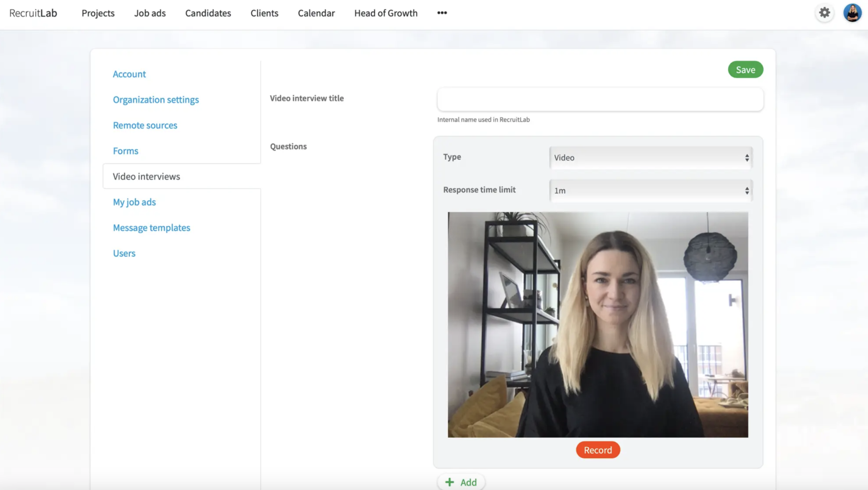The image size is (868, 490).
Task: Open the Candidates menu item
Action: click(208, 13)
